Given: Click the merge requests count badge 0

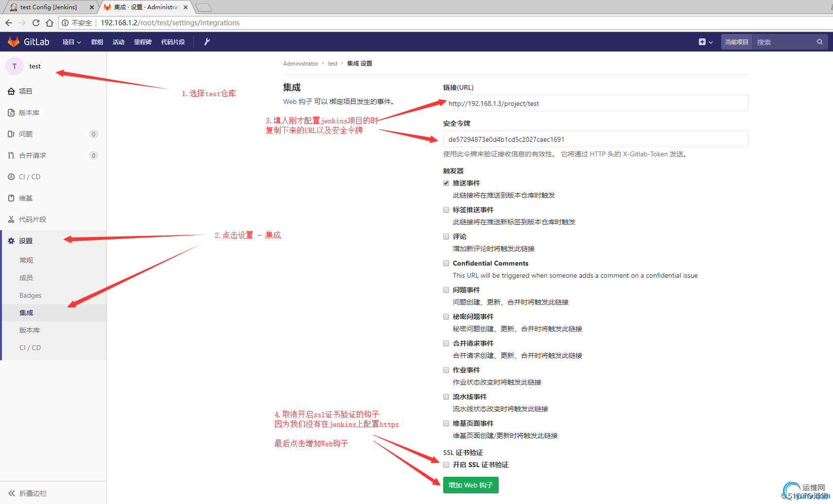Looking at the screenshot, I should coord(94,155).
